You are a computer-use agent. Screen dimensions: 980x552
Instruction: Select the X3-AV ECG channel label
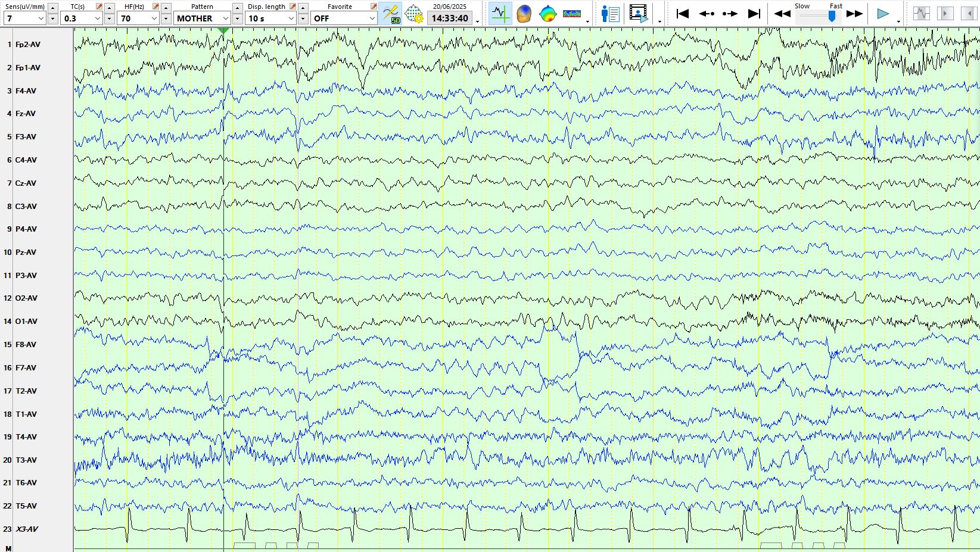coord(27,529)
